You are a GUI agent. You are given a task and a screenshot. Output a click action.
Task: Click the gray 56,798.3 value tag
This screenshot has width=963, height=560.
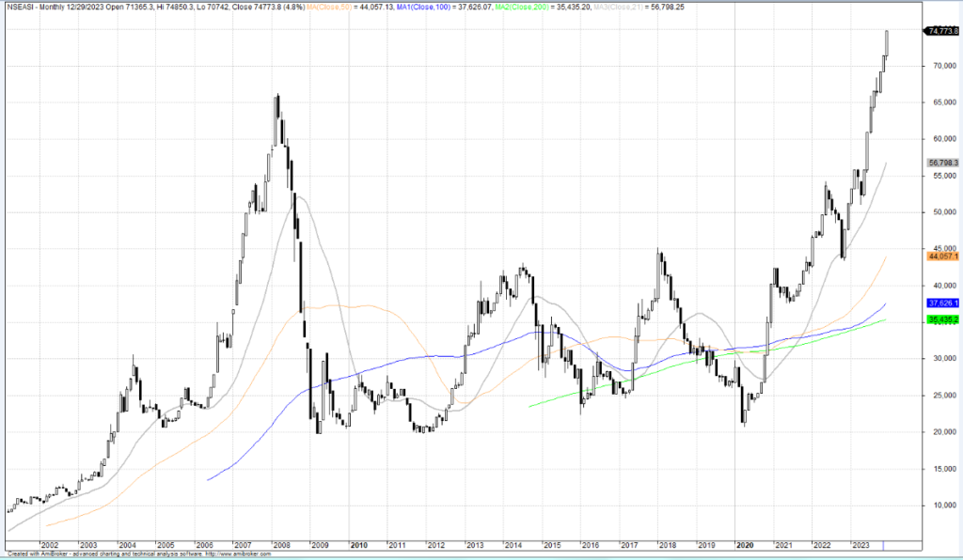tap(941, 163)
